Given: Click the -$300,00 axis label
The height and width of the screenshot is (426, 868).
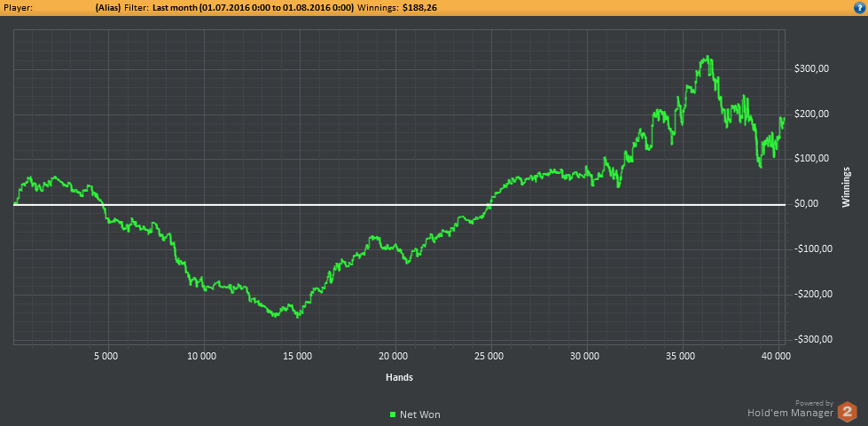Looking at the screenshot, I should [x=814, y=339].
